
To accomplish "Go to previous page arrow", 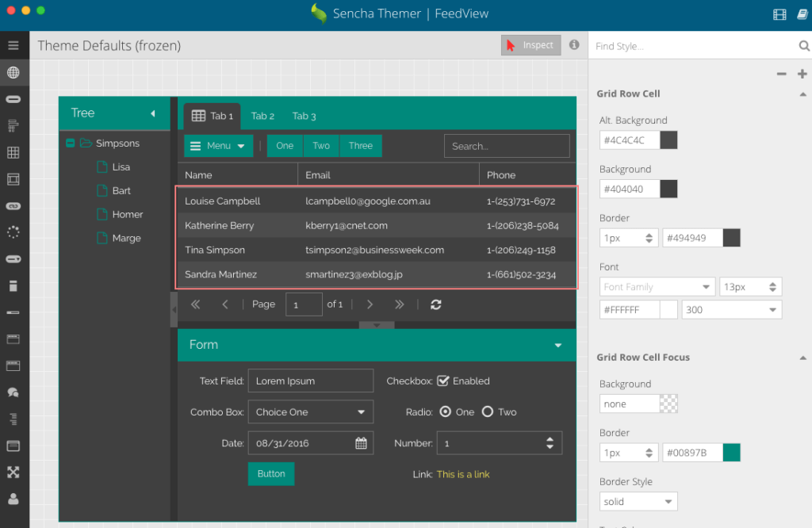I will tap(224, 304).
